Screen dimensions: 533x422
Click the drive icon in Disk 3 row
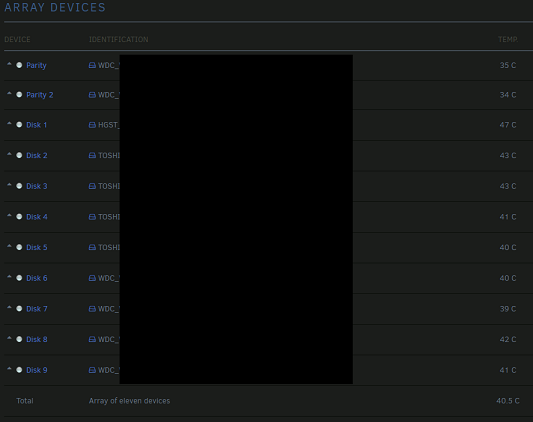point(92,186)
